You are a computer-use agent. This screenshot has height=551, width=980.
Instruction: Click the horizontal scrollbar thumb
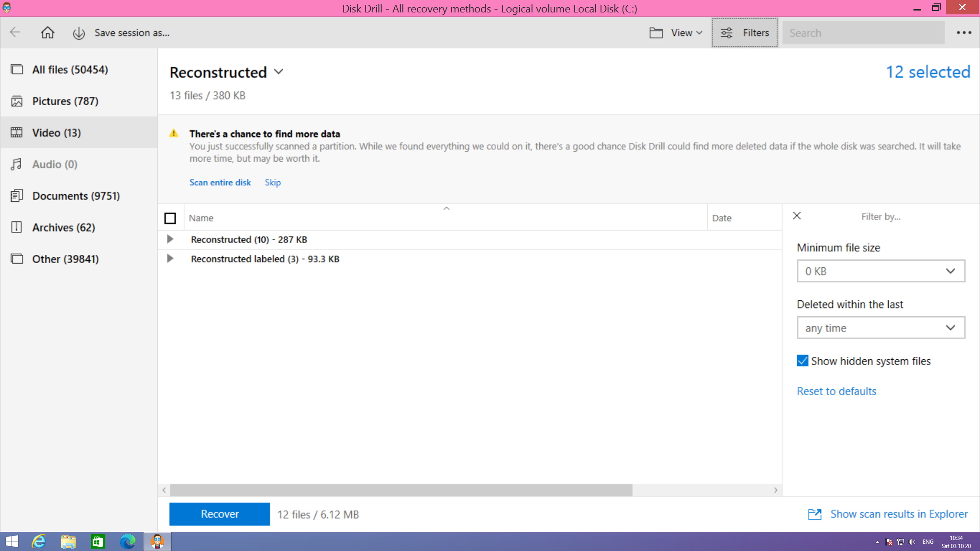point(401,490)
